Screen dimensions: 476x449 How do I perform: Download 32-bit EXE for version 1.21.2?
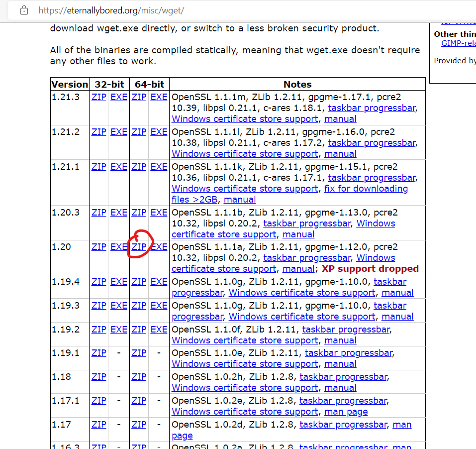click(x=119, y=132)
